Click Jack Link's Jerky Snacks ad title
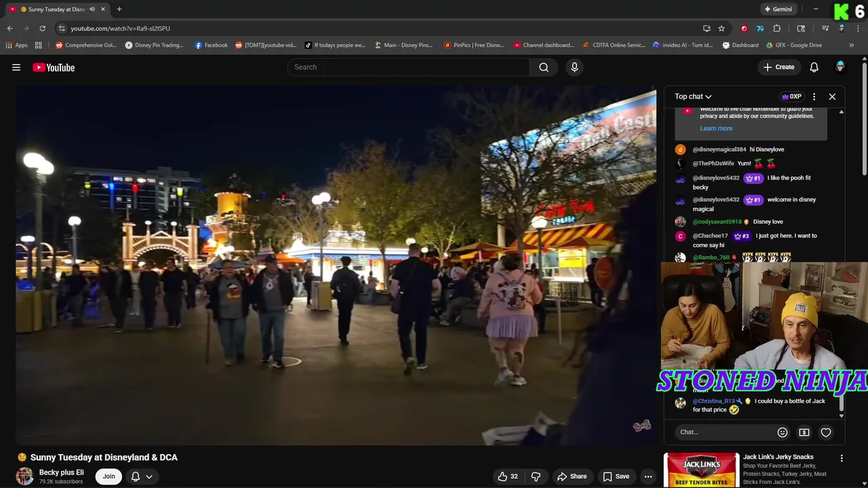 pyautogui.click(x=778, y=457)
